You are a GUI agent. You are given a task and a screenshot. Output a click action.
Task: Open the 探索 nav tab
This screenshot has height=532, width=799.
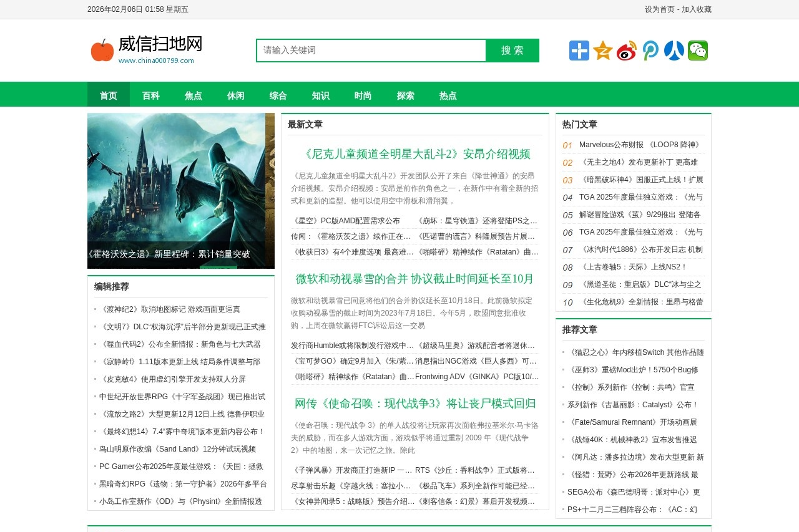point(406,95)
